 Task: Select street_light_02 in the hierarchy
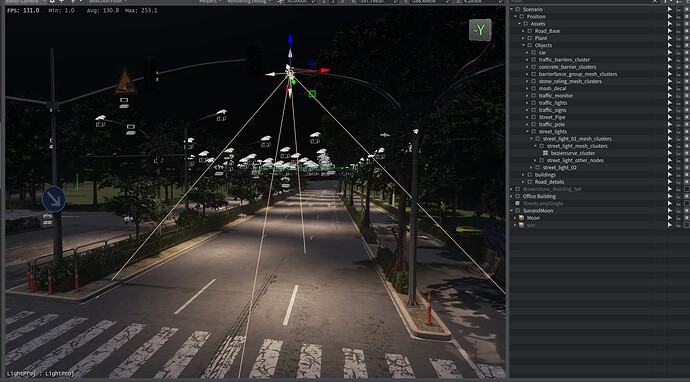[559, 168]
